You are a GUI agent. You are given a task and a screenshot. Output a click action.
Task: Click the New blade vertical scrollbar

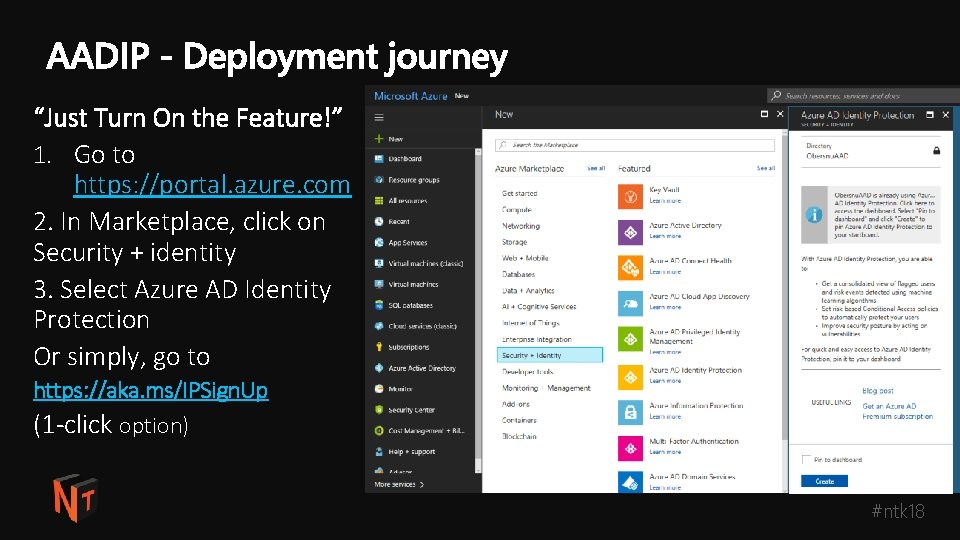(x=784, y=310)
